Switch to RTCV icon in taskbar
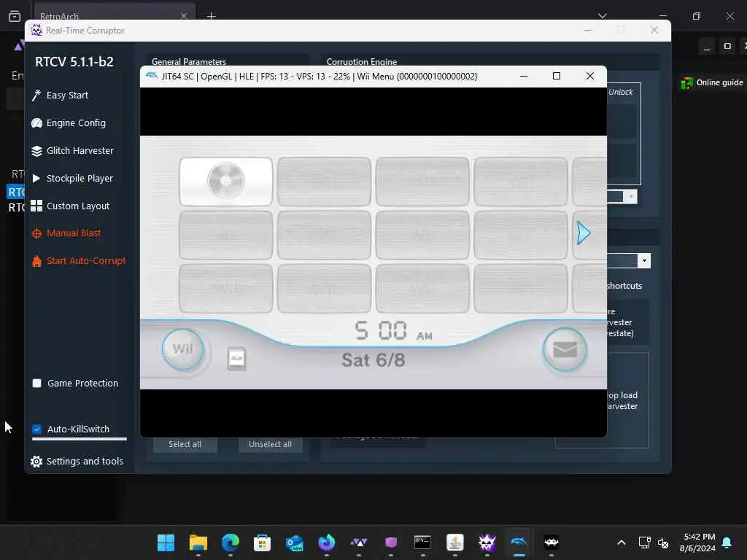Screen dimensions: 747x560 [487, 542]
